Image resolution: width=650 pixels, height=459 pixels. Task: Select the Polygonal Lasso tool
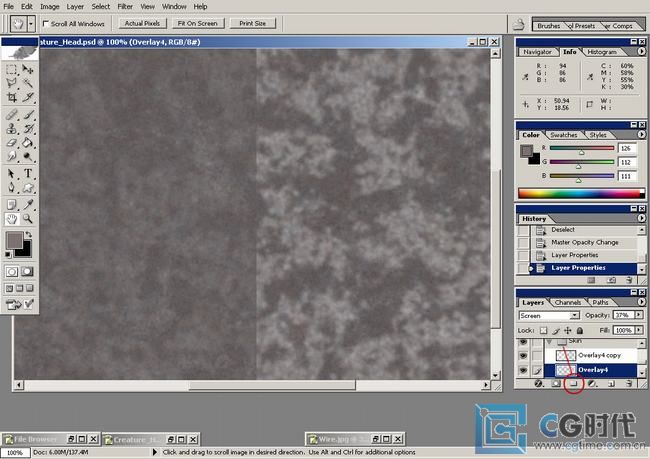click(x=11, y=83)
